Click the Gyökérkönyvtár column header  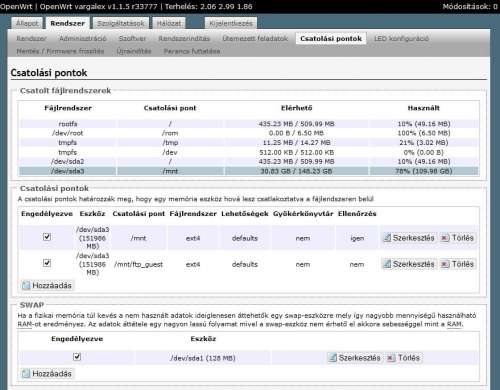pos(303,214)
